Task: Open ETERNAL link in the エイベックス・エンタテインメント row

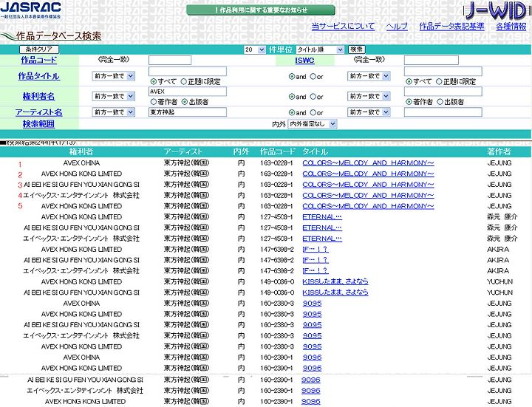Action: coord(322,239)
